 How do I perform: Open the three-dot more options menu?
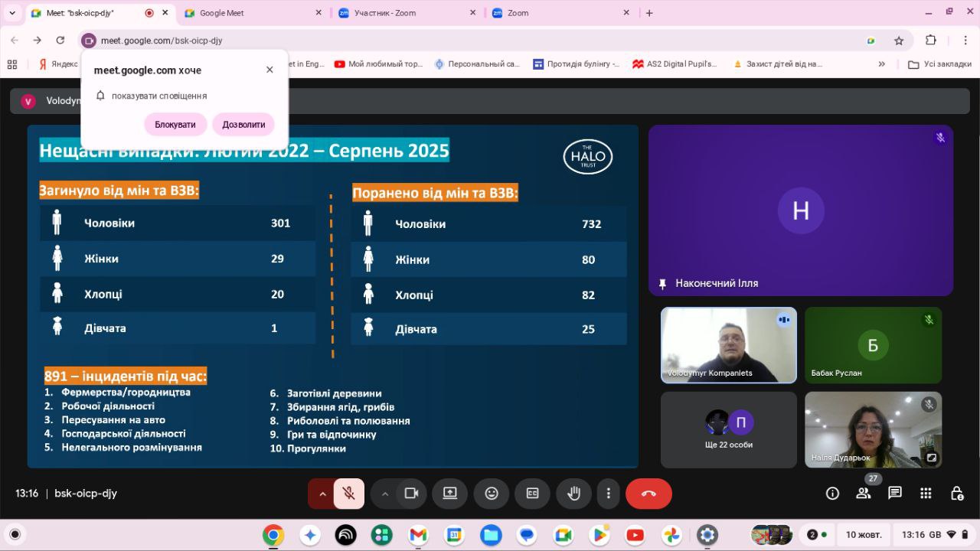click(x=608, y=494)
